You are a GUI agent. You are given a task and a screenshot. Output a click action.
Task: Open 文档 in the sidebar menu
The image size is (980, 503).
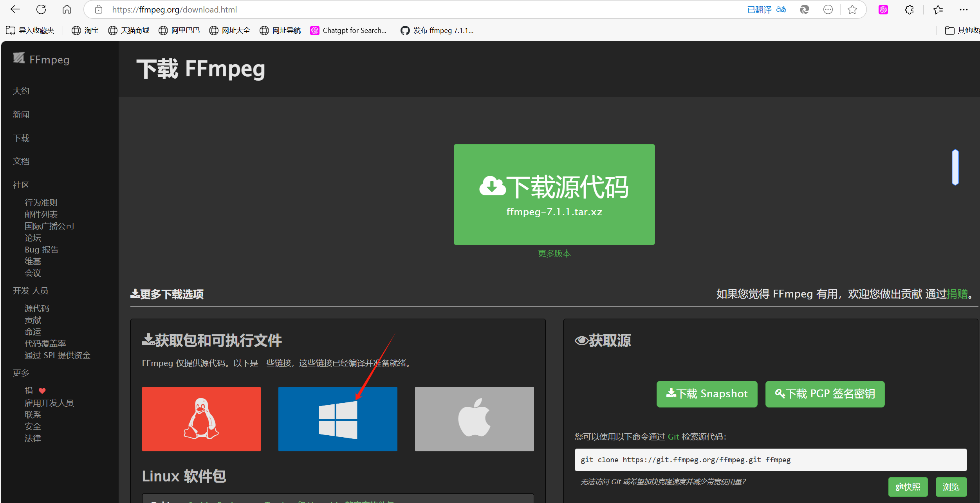click(x=21, y=161)
